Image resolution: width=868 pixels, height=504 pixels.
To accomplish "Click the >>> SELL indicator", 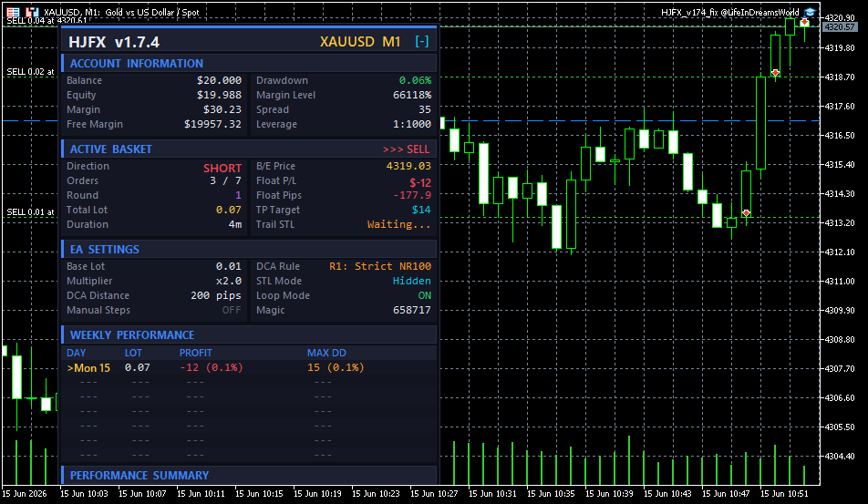I will [x=406, y=149].
